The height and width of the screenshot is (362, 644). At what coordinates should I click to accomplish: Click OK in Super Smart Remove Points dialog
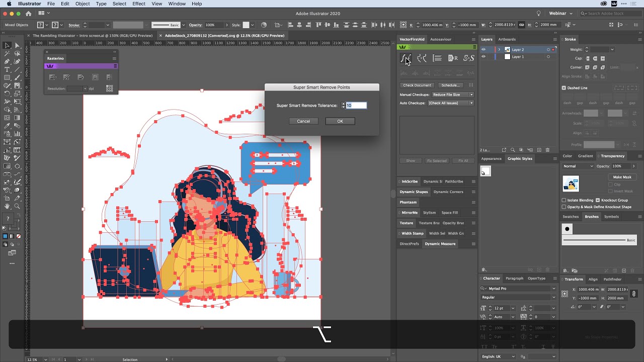340,121
